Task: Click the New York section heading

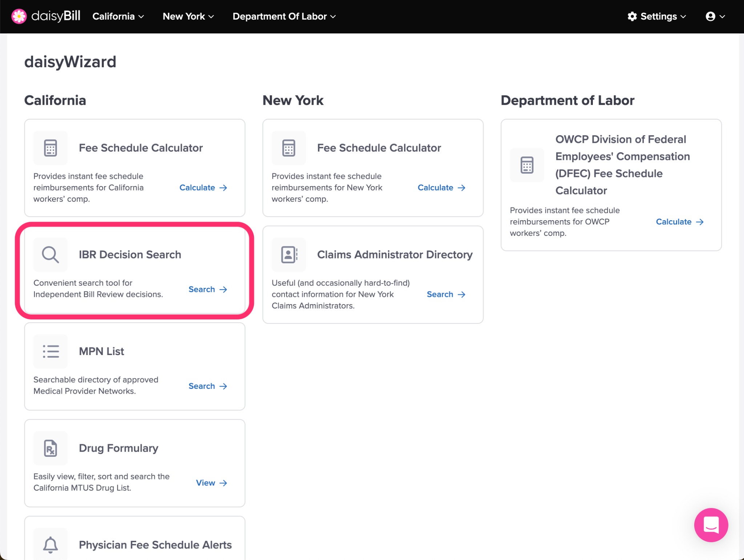Action: point(293,100)
